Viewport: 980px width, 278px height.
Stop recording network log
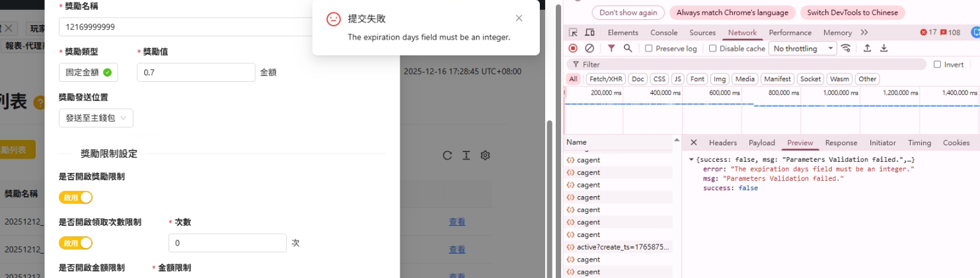click(x=573, y=48)
